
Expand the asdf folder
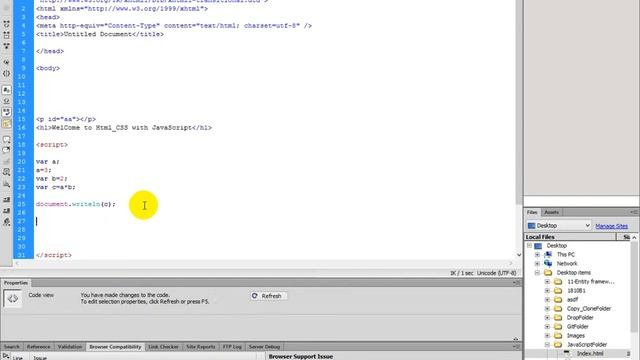point(547,300)
